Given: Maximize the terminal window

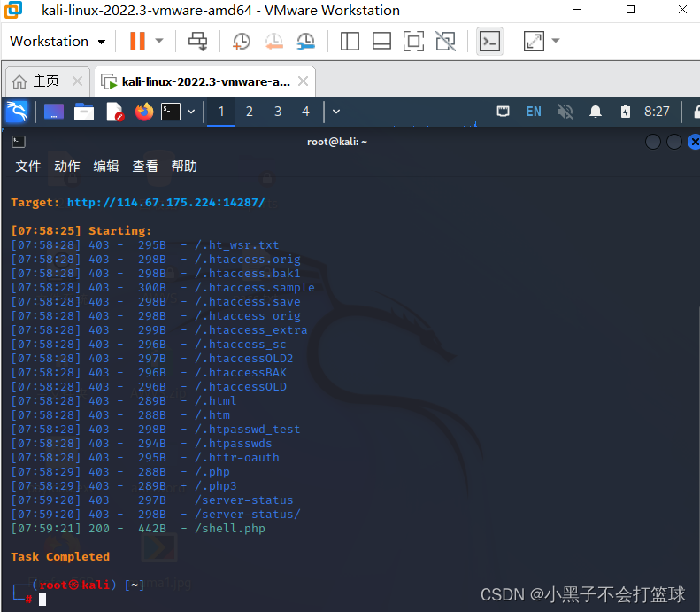Looking at the screenshot, I should (x=673, y=142).
